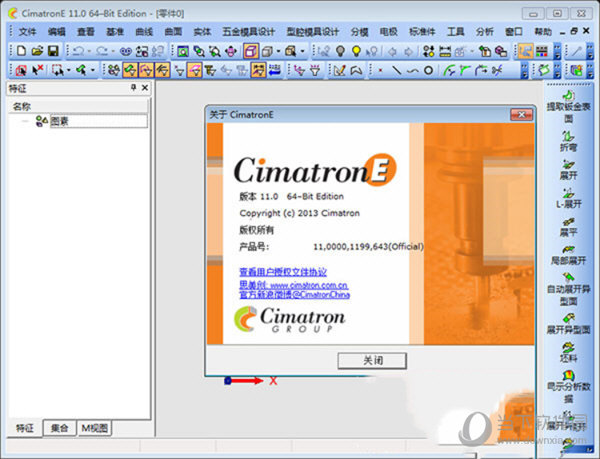Screen dimensions: 600x459
Task: Click the gray light bulb hide icon
Action: (340, 51)
